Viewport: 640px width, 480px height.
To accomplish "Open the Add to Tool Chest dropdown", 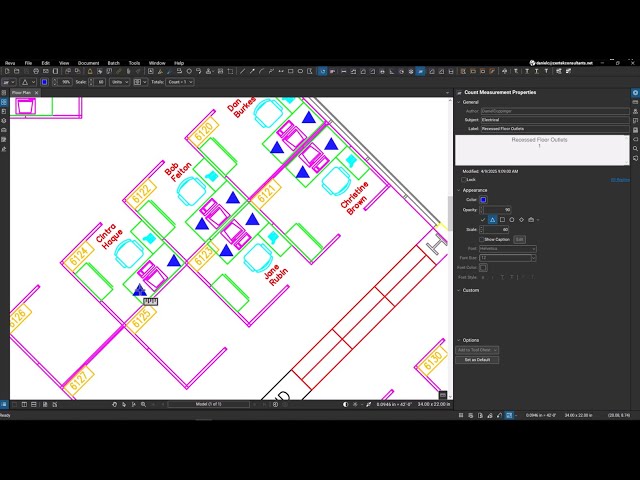I will click(x=477, y=350).
